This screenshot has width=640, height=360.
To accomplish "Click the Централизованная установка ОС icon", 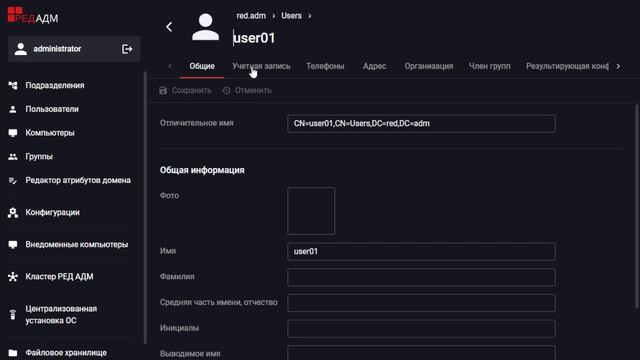I will click(x=13, y=315).
